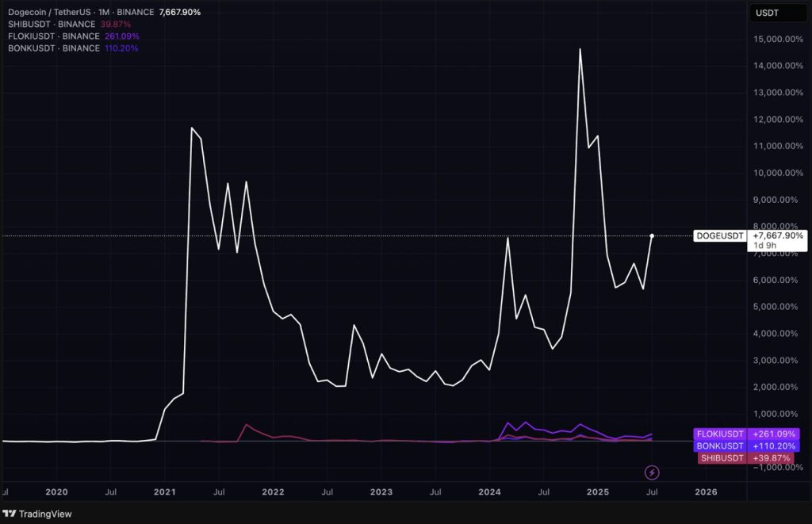This screenshot has width=812, height=524.
Task: Select the FLOKIUSDT · BINANCE legend entry
Action: pyautogui.click(x=54, y=36)
